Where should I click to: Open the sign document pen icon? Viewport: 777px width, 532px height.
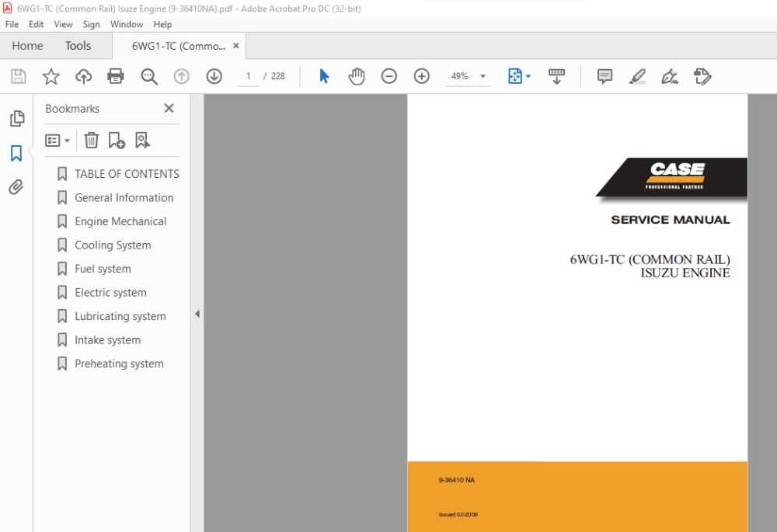(670, 76)
